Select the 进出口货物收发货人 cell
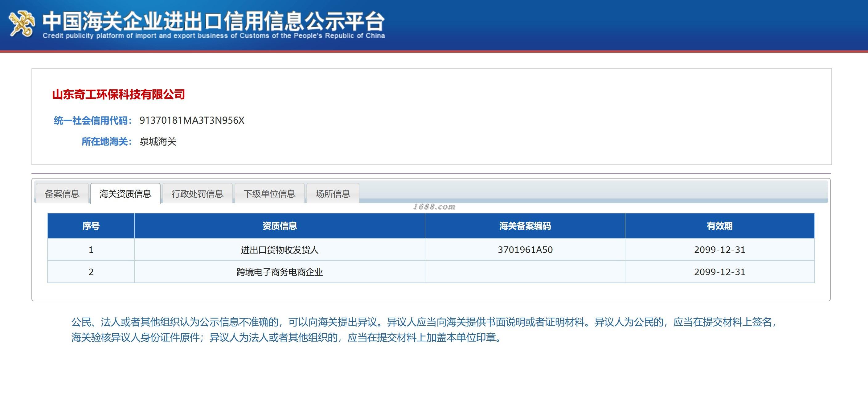868x412 pixels. [x=280, y=250]
